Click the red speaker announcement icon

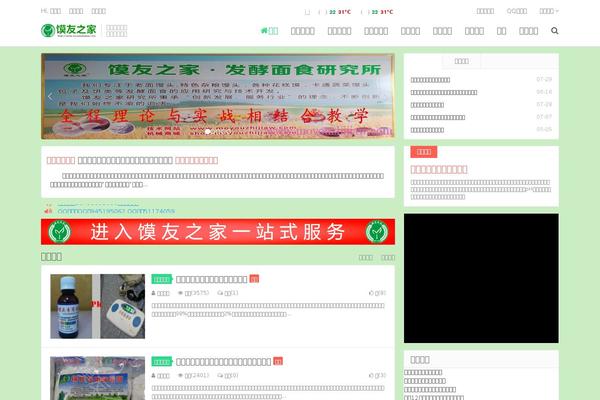(x=48, y=211)
